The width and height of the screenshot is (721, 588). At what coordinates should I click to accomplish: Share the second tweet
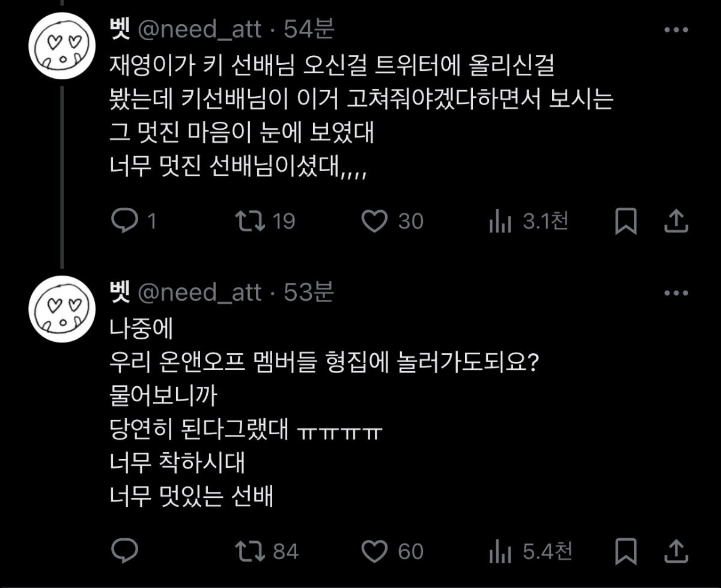(675, 551)
